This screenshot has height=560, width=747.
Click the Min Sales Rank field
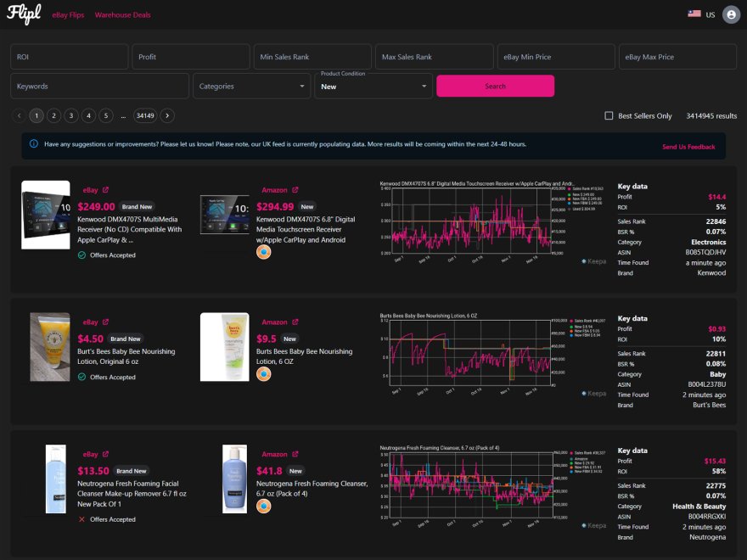click(312, 57)
